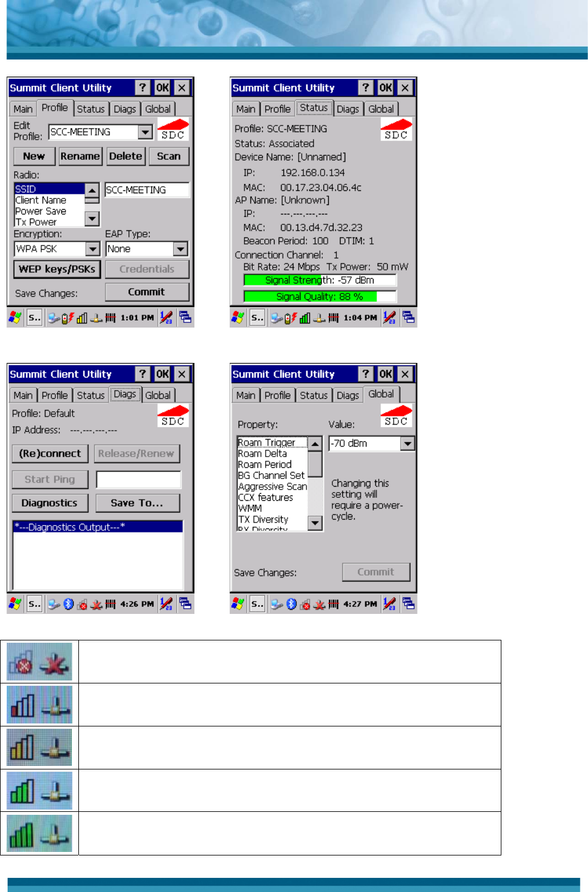
Task: Click barcode scanner icon in 1:01 PM taskbar
Action: (x=110, y=318)
